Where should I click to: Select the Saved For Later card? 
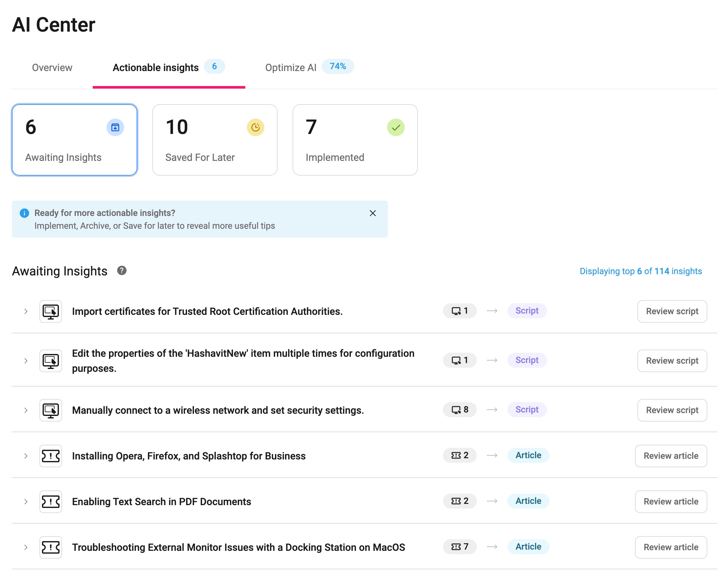[x=215, y=140]
